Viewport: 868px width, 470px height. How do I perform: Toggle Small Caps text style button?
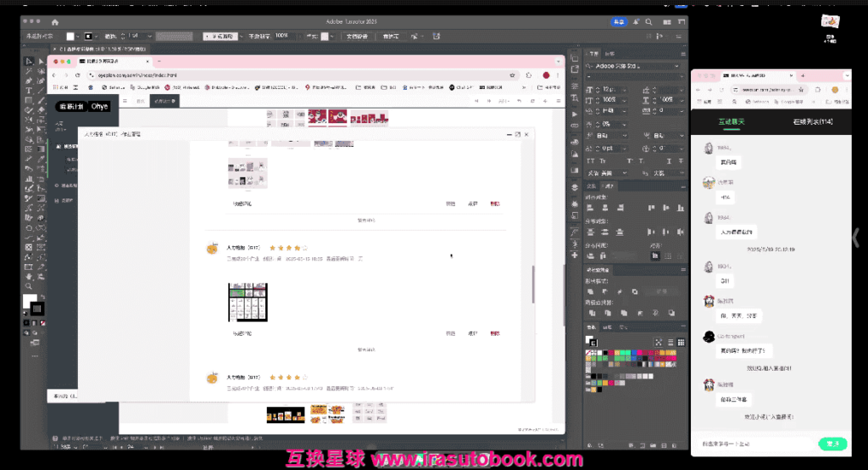coord(603,161)
